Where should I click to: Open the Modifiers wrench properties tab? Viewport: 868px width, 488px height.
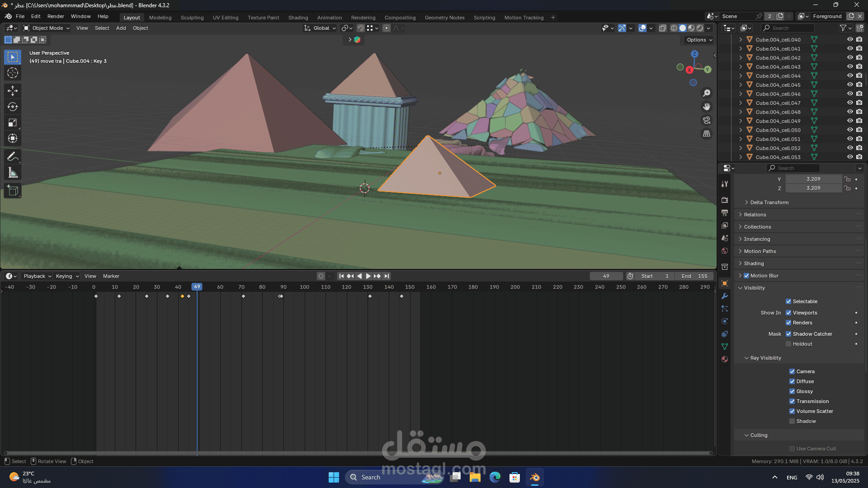click(725, 296)
